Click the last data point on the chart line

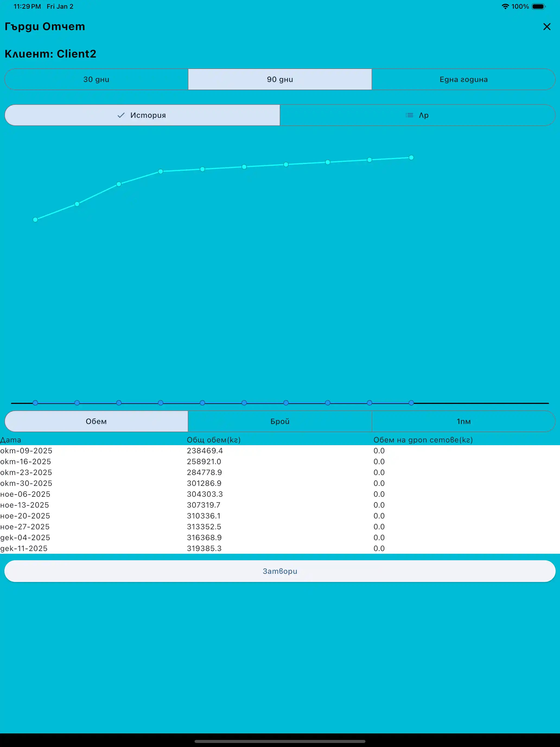411,158
